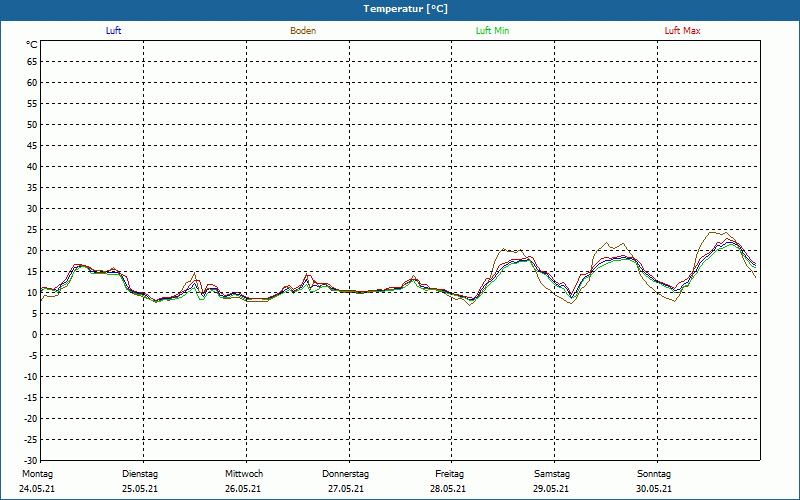This screenshot has width=800, height=500.
Task: Click the Donnerstag day label
Action: tap(345, 474)
